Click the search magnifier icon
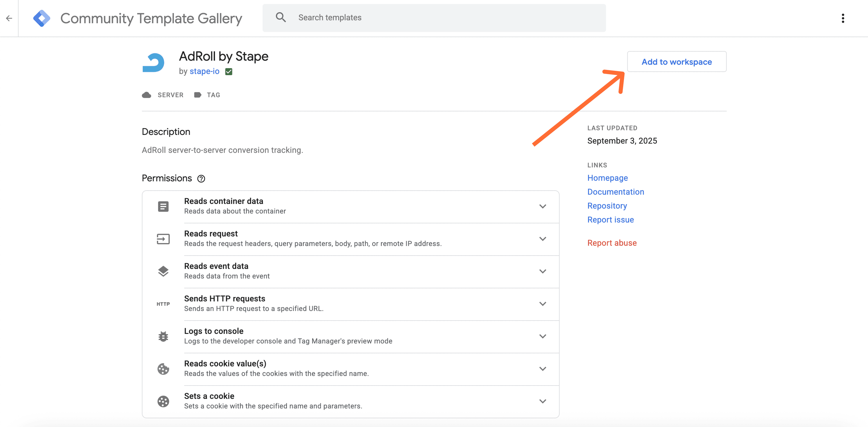 tap(281, 17)
